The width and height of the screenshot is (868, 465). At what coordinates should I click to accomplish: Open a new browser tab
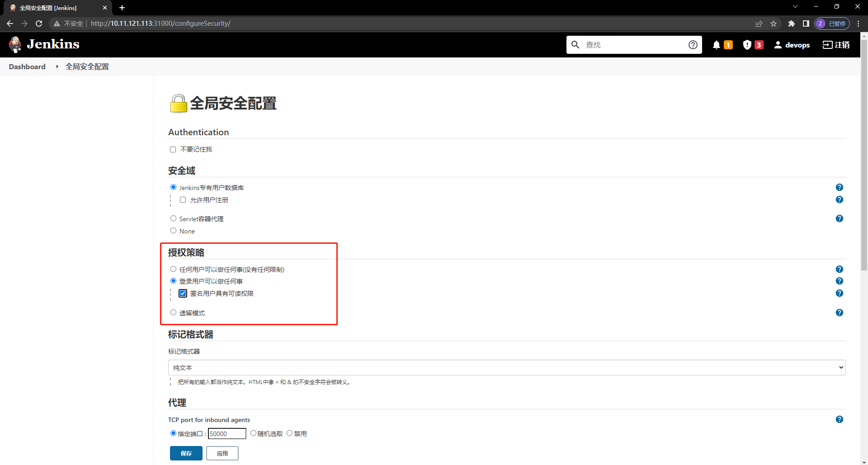pos(122,8)
